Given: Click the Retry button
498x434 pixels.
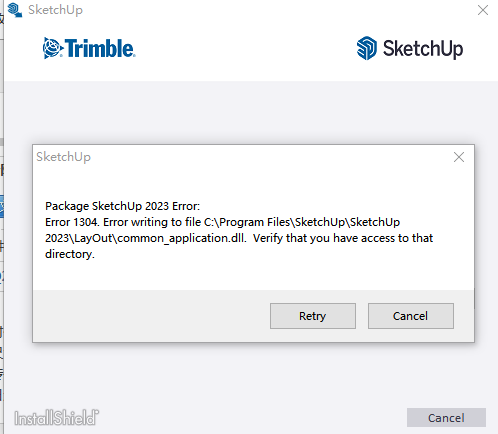Looking at the screenshot, I should point(313,316).
